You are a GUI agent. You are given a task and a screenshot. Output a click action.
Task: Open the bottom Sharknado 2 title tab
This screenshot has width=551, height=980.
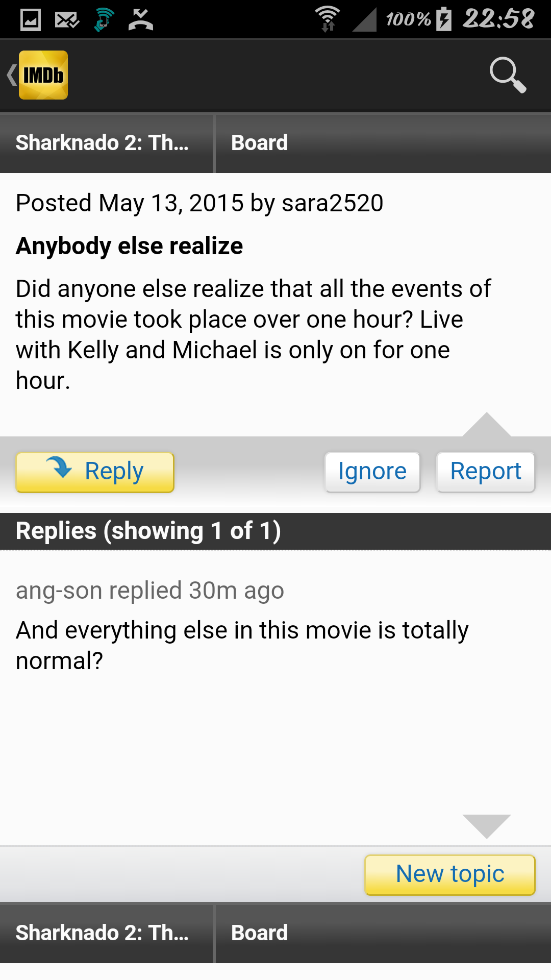click(x=106, y=933)
